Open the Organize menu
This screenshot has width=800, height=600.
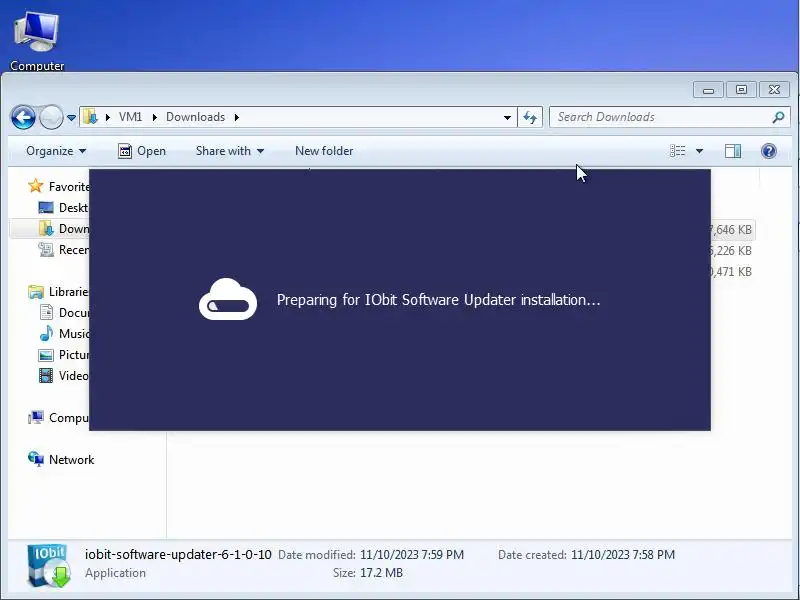pyautogui.click(x=56, y=151)
